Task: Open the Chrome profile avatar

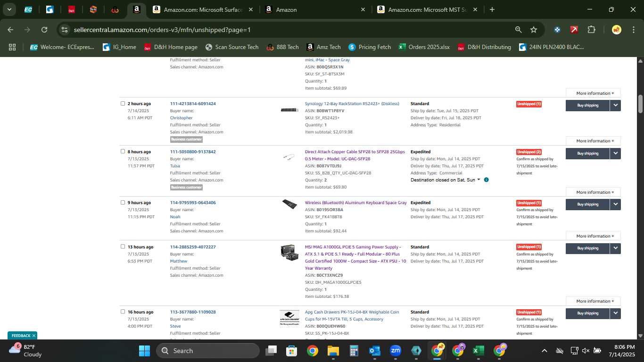Action: (x=616, y=30)
